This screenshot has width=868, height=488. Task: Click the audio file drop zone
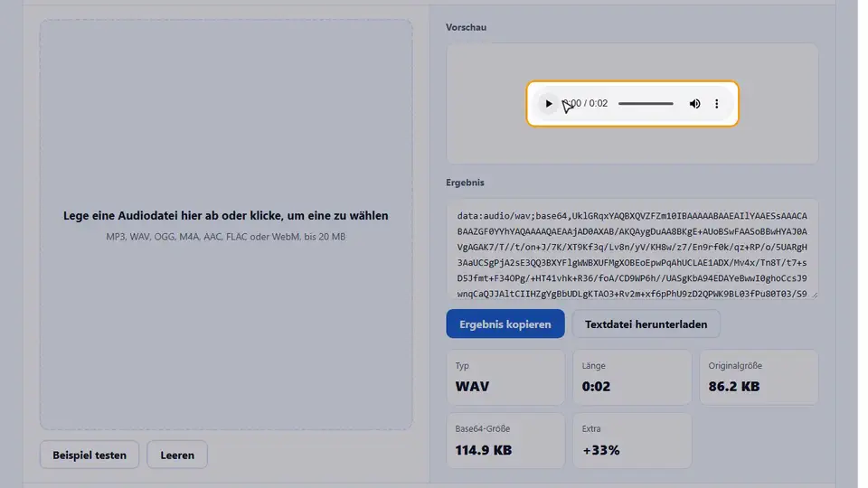(x=226, y=225)
